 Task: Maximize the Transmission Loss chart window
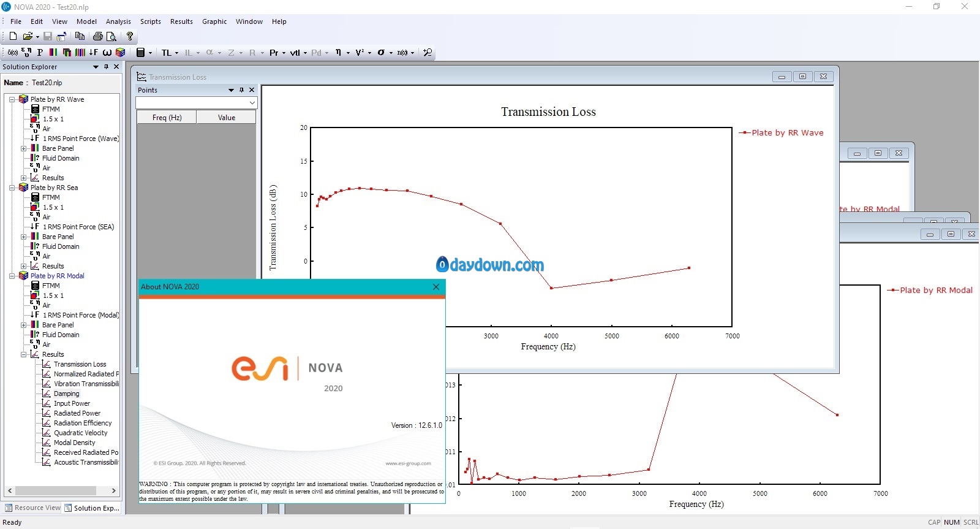point(802,77)
